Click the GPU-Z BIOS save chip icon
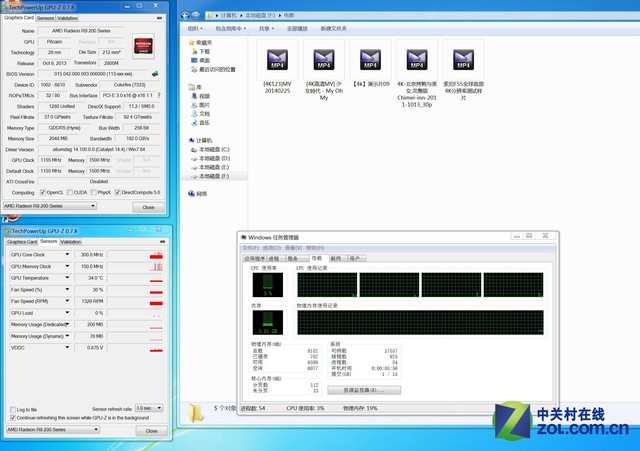This screenshot has height=451, width=640. tap(155, 73)
